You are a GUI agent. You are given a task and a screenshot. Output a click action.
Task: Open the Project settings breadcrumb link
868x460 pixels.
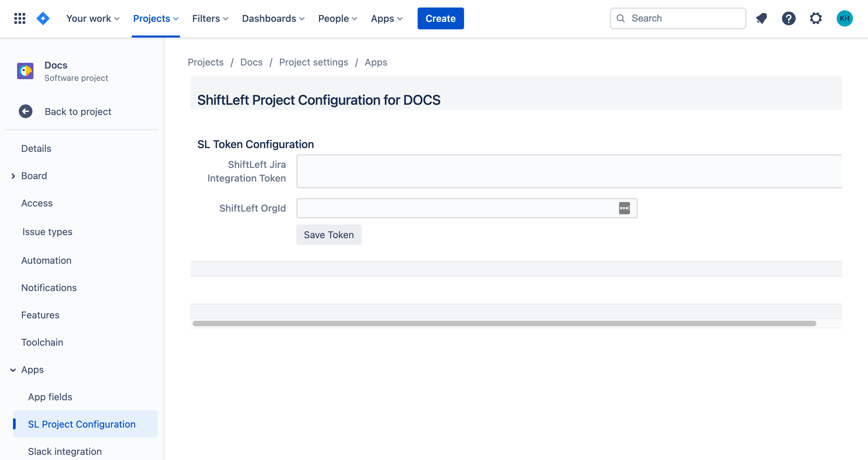point(313,62)
